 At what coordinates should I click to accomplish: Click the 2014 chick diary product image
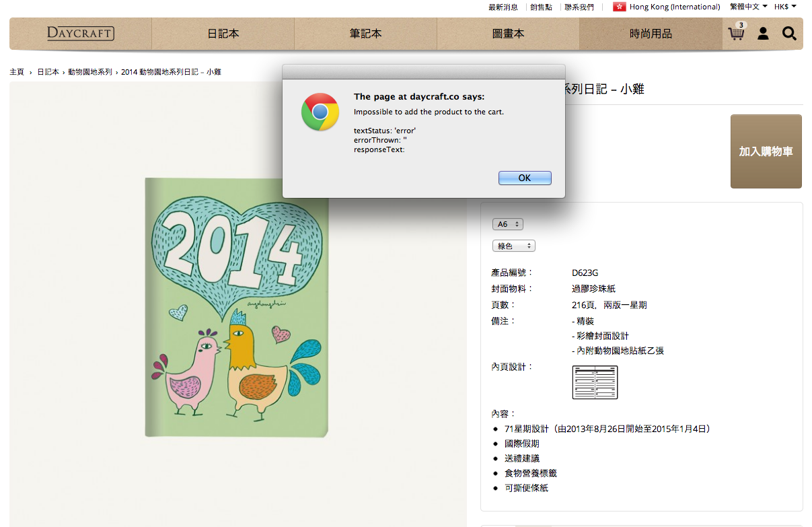(x=237, y=308)
